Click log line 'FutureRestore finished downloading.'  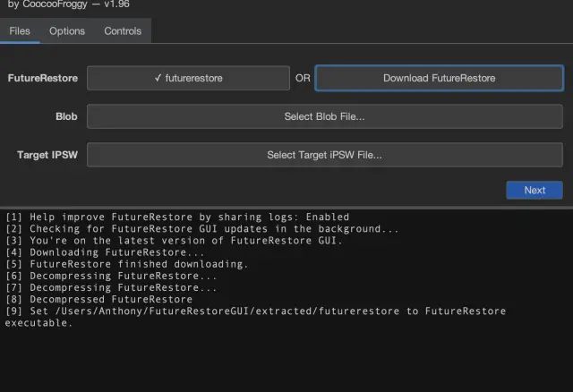(127, 264)
